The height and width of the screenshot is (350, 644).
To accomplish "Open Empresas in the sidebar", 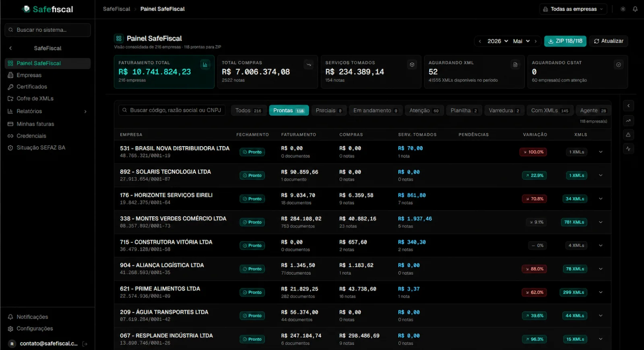I will click(47, 75).
